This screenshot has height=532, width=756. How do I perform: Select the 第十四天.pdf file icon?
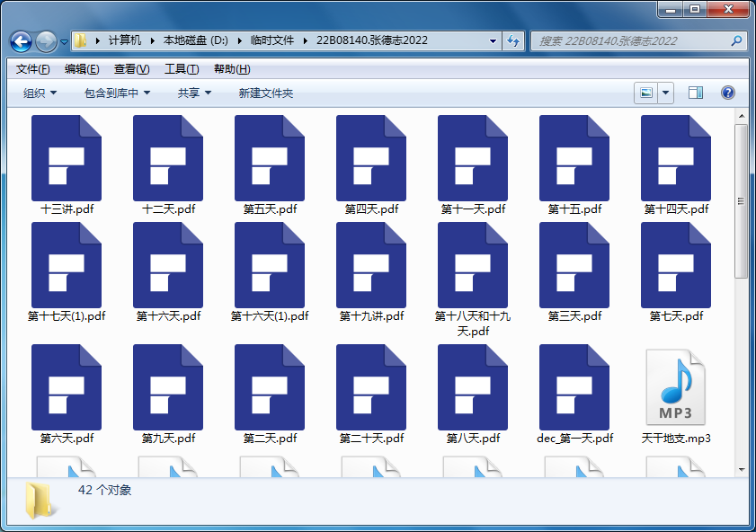pyautogui.click(x=676, y=157)
